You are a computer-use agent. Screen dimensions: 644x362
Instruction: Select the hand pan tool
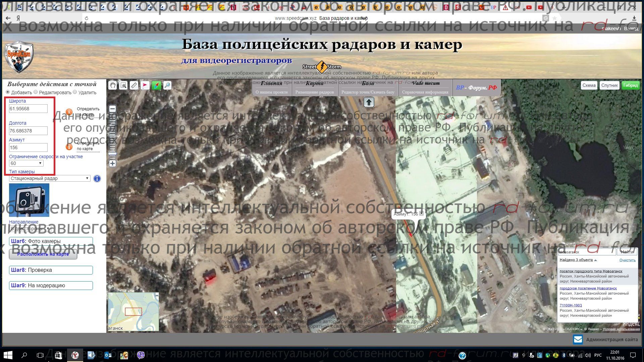pos(113,85)
